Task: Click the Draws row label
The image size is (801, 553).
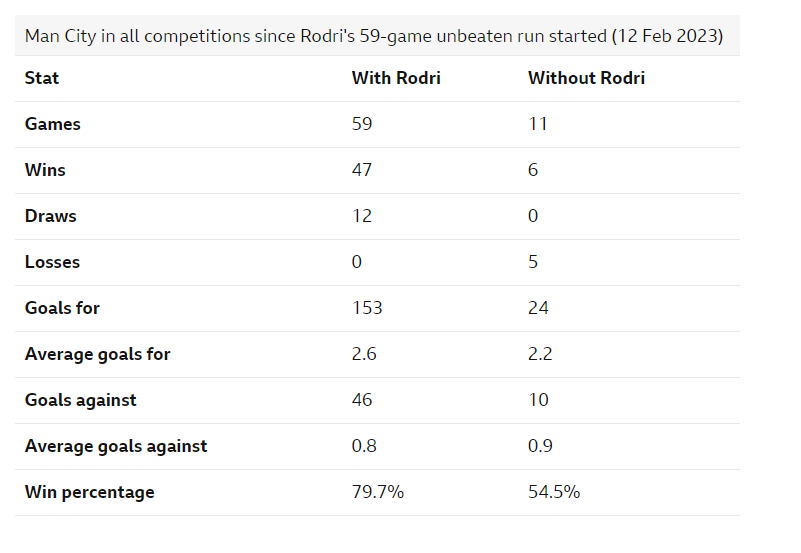Action: [x=51, y=216]
